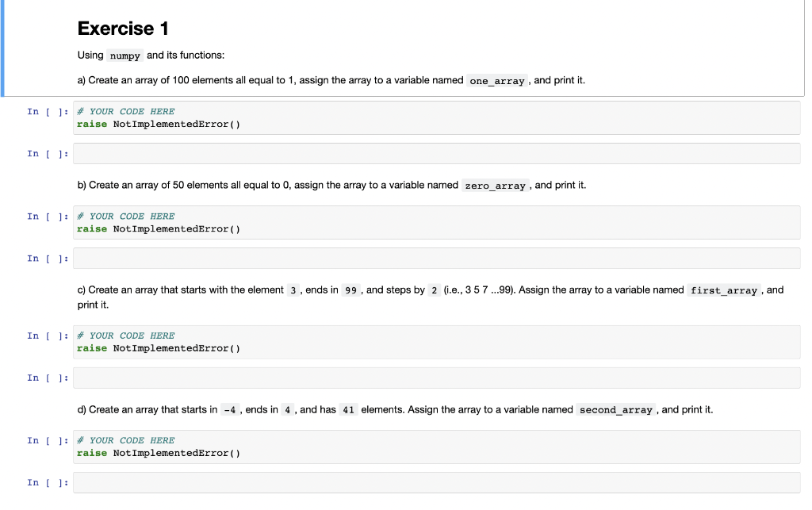The height and width of the screenshot is (510, 812).
Task: Click the second_array inline code in part d
Action: 615,409
